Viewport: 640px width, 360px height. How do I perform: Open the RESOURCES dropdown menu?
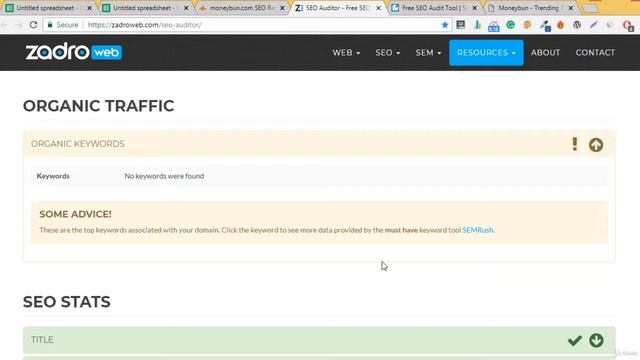pos(486,53)
